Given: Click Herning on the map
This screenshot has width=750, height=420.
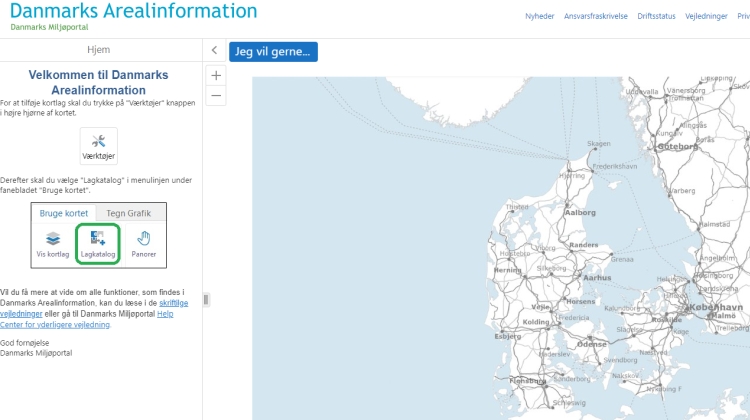Looking at the screenshot, I should 507,270.
